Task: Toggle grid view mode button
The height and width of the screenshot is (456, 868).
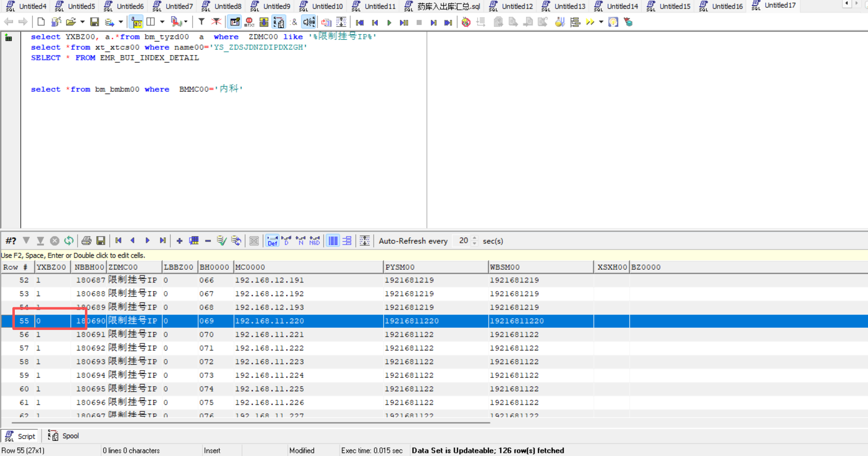Action: [333, 241]
